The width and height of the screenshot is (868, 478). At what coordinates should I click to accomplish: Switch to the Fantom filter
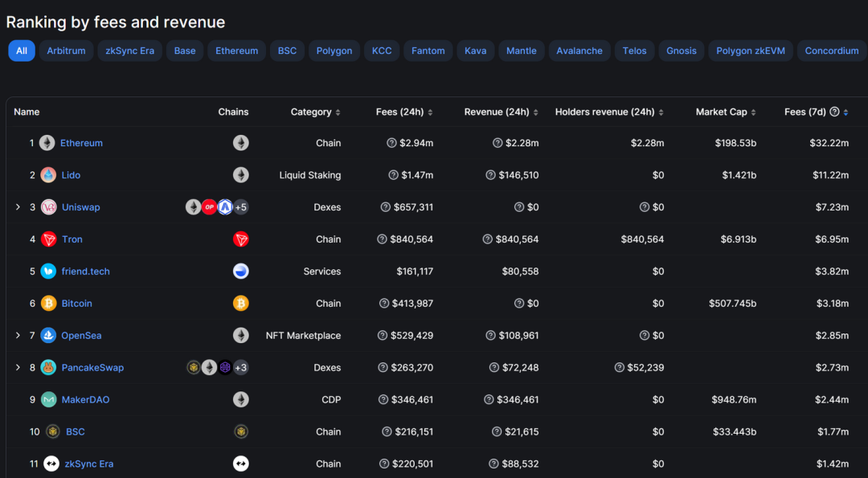(428, 51)
